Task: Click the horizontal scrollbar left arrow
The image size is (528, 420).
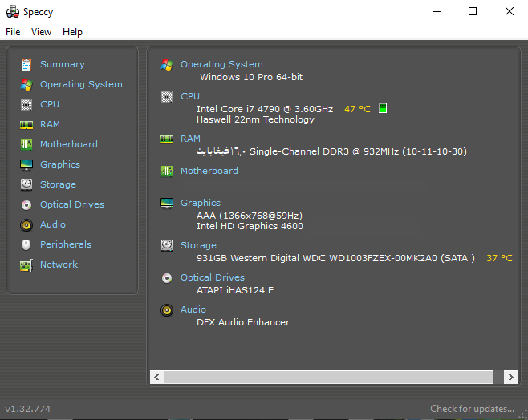Action: (156, 377)
